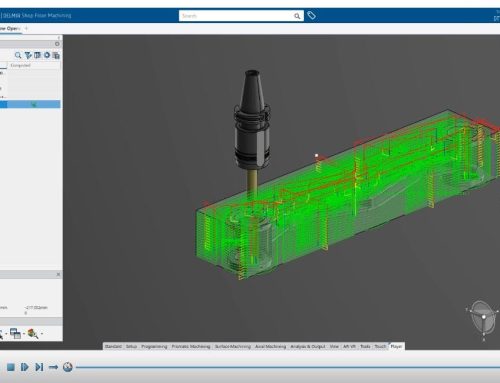Viewport: 500px width, 383px height.
Task: Open the panel settings gear icon
Action: (x=57, y=44)
